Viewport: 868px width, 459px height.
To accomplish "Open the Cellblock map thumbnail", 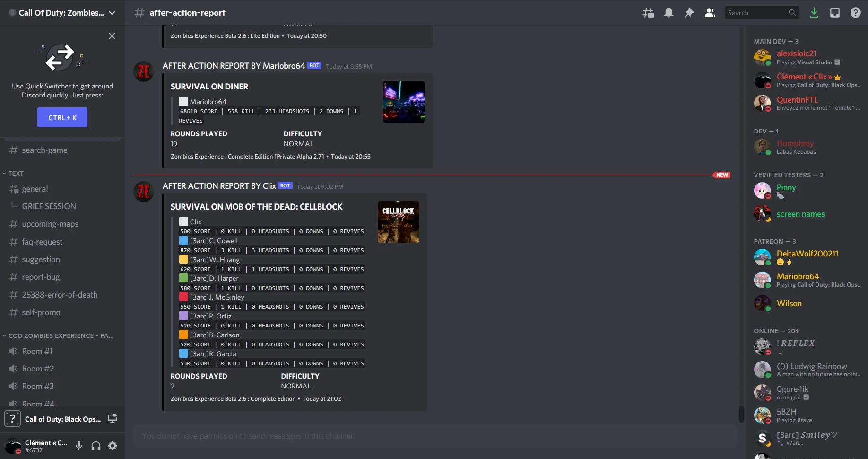I will (398, 222).
